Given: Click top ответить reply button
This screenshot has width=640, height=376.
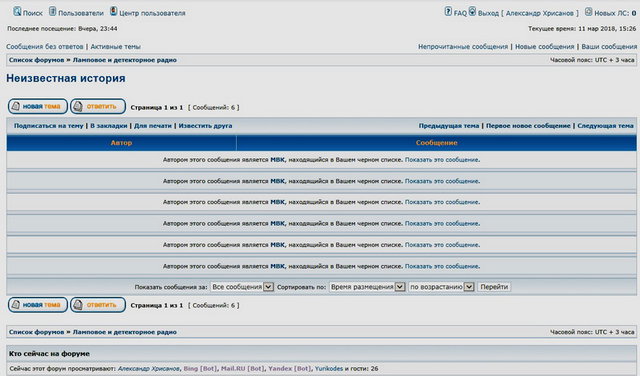Looking at the screenshot, I should tap(98, 107).
